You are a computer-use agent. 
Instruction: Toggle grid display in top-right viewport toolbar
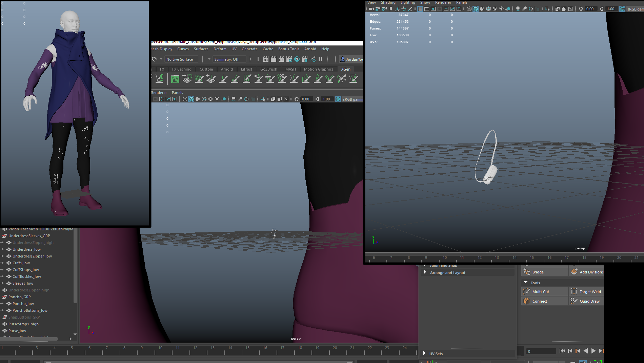click(420, 9)
